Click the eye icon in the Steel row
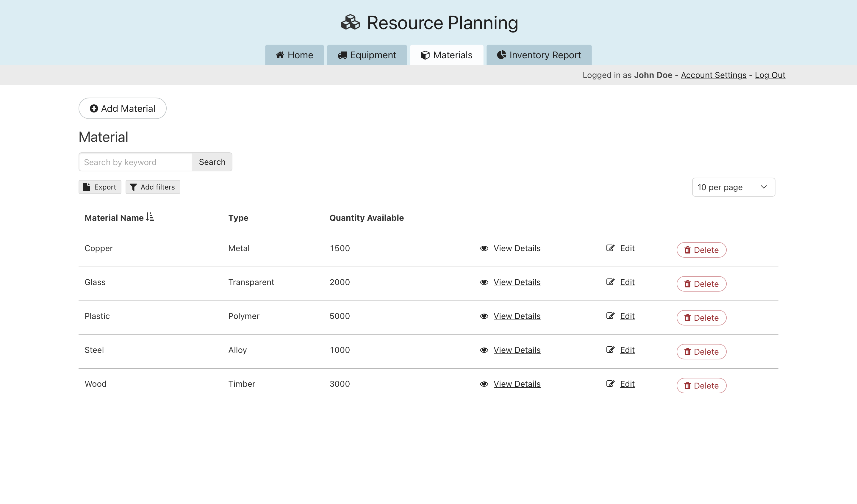The width and height of the screenshot is (857, 504). (484, 350)
